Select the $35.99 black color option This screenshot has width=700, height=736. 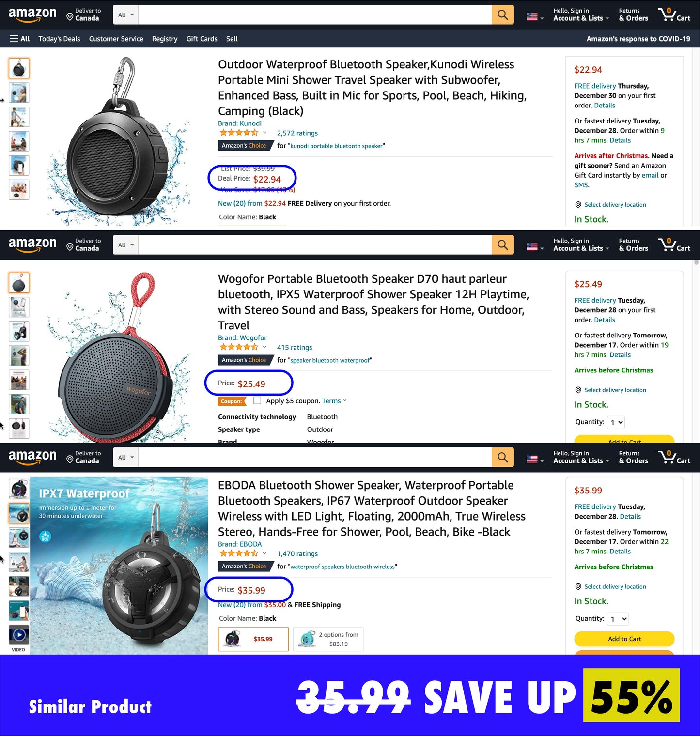click(x=253, y=639)
